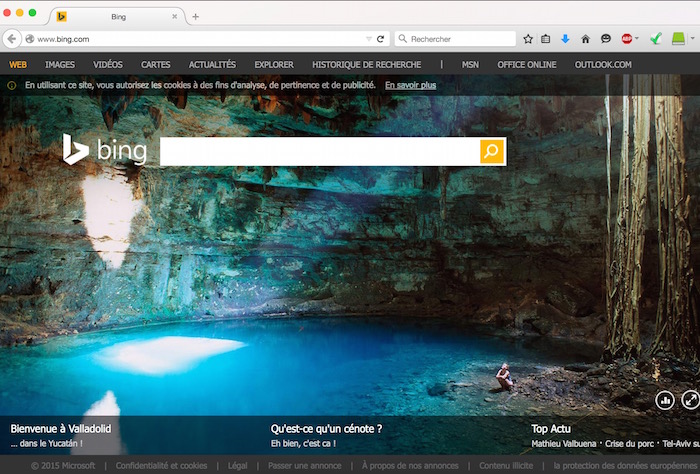The width and height of the screenshot is (700, 474).
Task: Click the Bing search magnifier button
Action: pyautogui.click(x=492, y=151)
